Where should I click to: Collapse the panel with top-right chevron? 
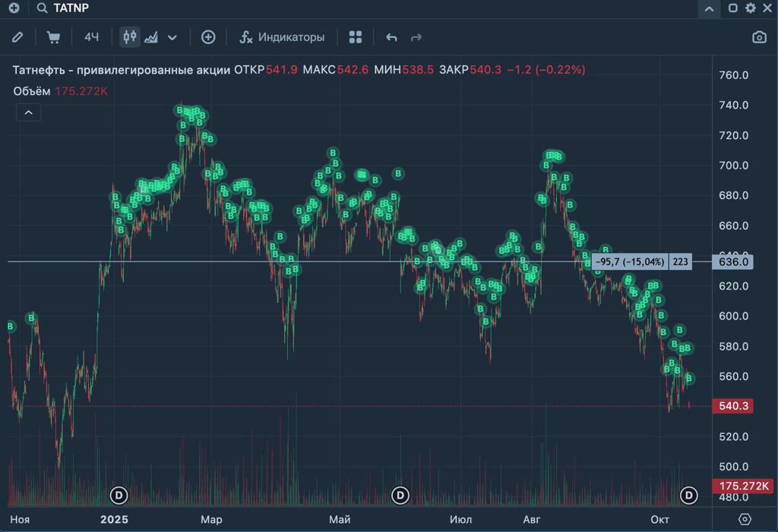[x=709, y=8]
